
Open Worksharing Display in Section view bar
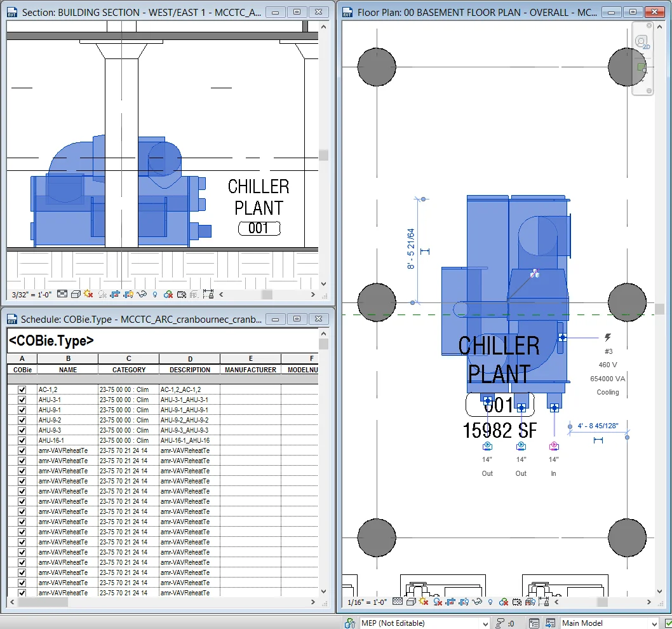tap(168, 295)
